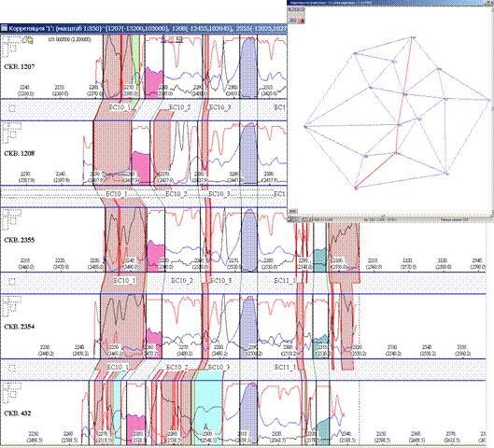
Task: Click БС10_2 label between wells 2354 and 432
Action: pos(177,367)
